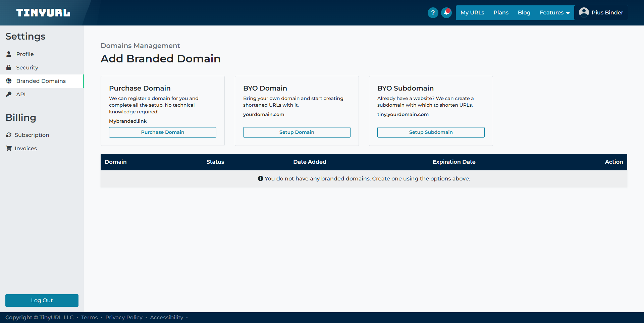
Task: Open the notifications bell icon
Action: [446, 13]
